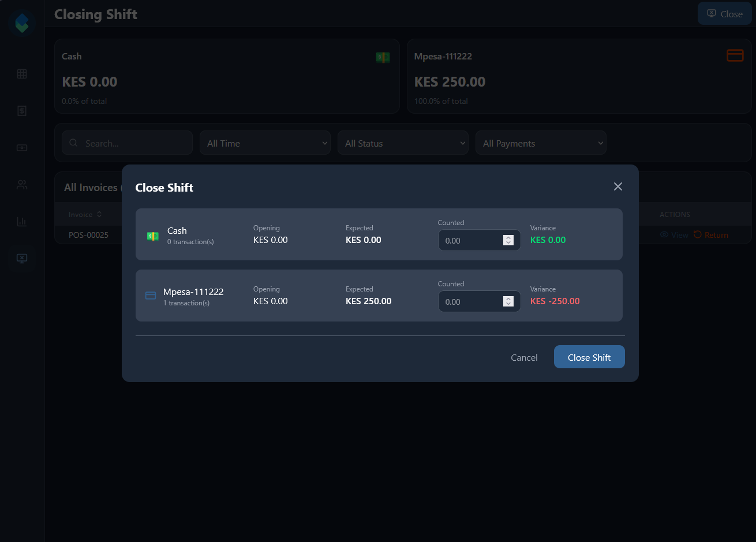Click the orange card icon on Mpesa summary card
This screenshot has width=756, height=542.
click(735, 55)
